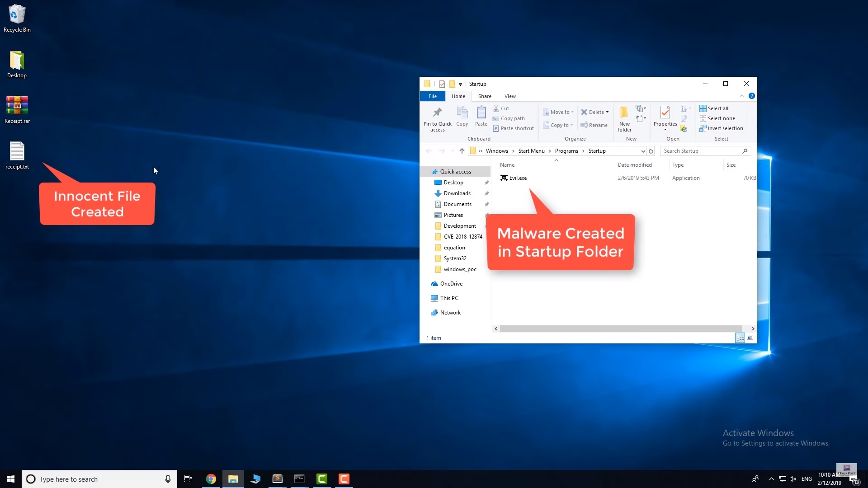Switch to details view layout
868x488 pixels.
(740, 338)
